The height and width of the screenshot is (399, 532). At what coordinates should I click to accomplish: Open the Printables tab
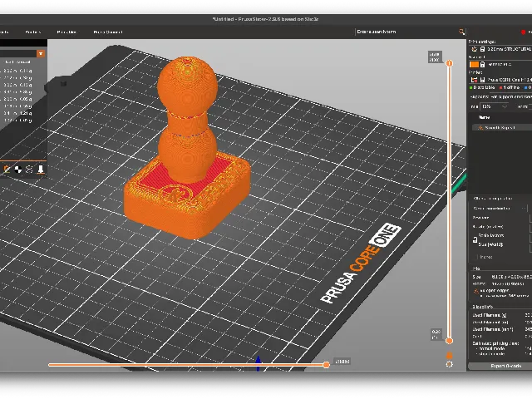tap(66, 32)
